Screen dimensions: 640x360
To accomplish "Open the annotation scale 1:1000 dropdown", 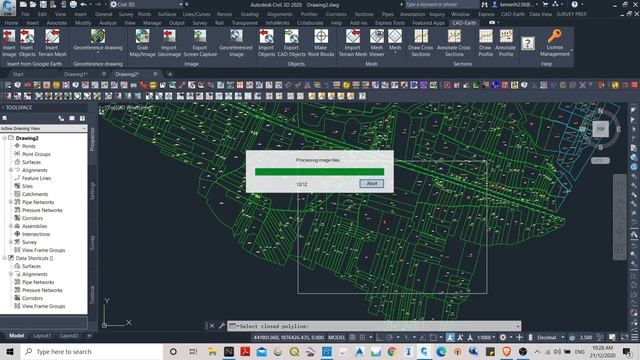I will click(x=486, y=337).
